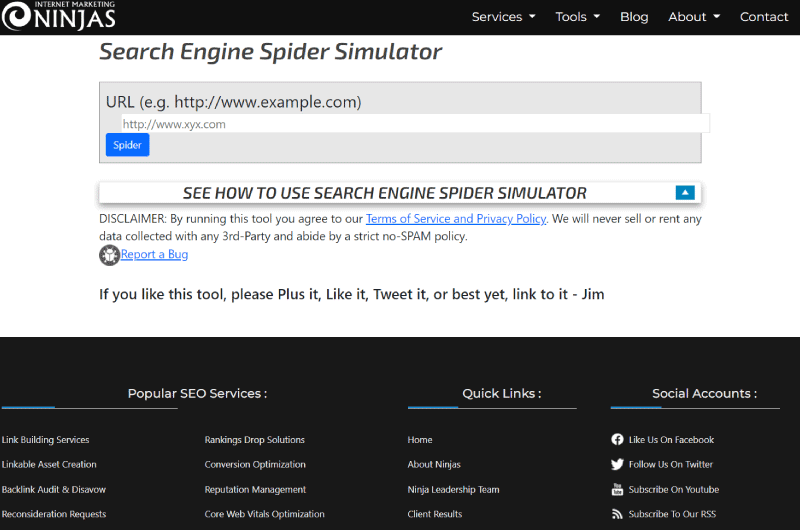Open Conversion Optimization footer link
This screenshot has height=530, width=800.
point(255,464)
